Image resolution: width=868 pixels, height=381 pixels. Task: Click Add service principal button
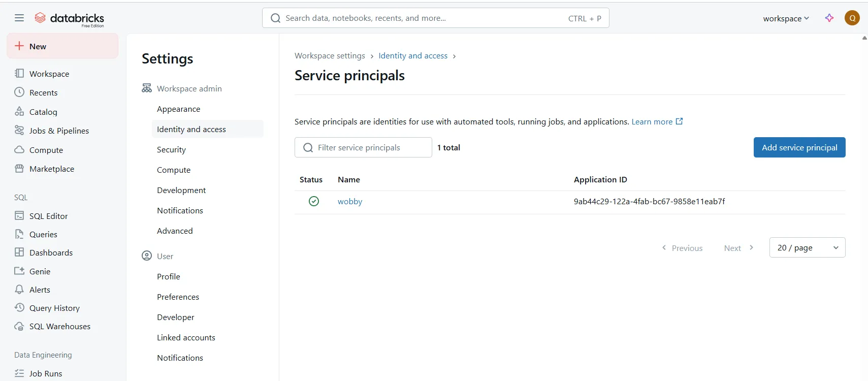click(799, 147)
